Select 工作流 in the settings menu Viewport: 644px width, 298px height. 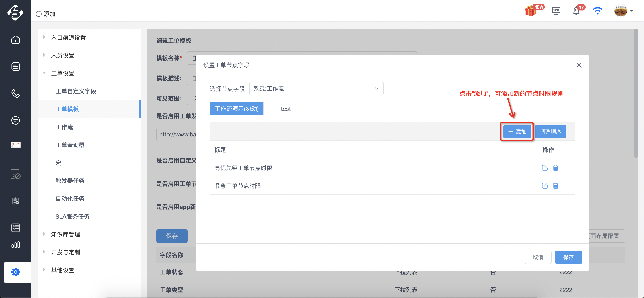[64, 127]
